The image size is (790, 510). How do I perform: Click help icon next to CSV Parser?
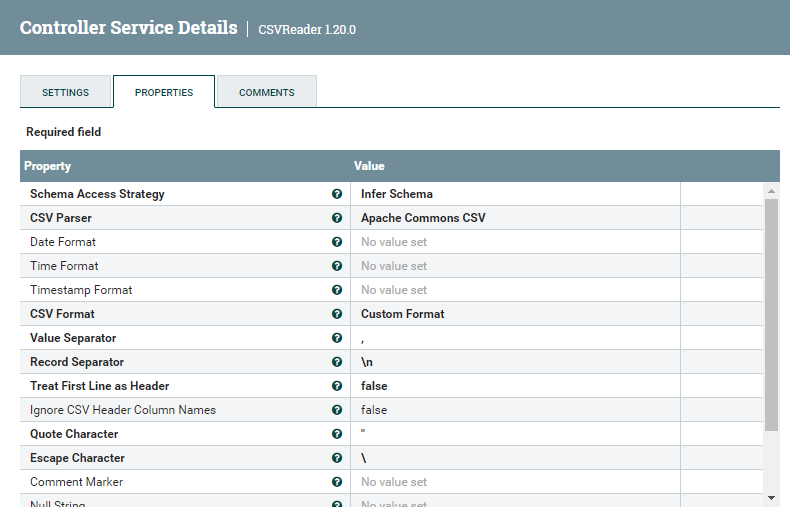click(x=337, y=218)
